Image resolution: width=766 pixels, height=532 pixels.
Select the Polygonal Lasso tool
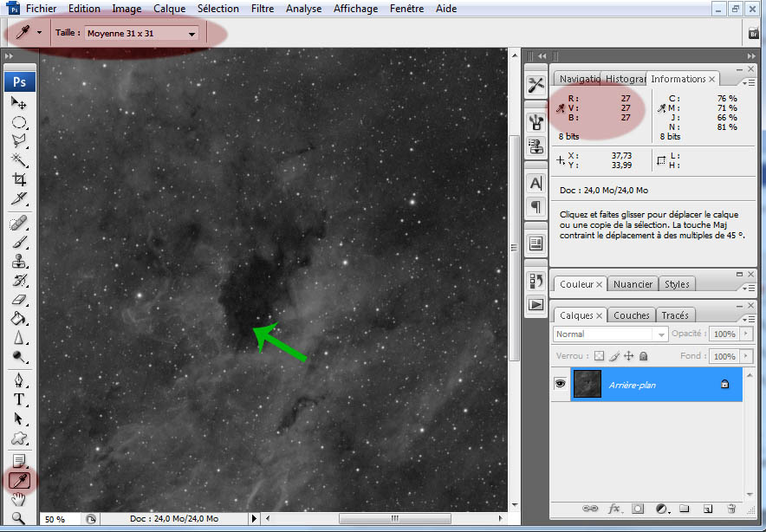19,140
